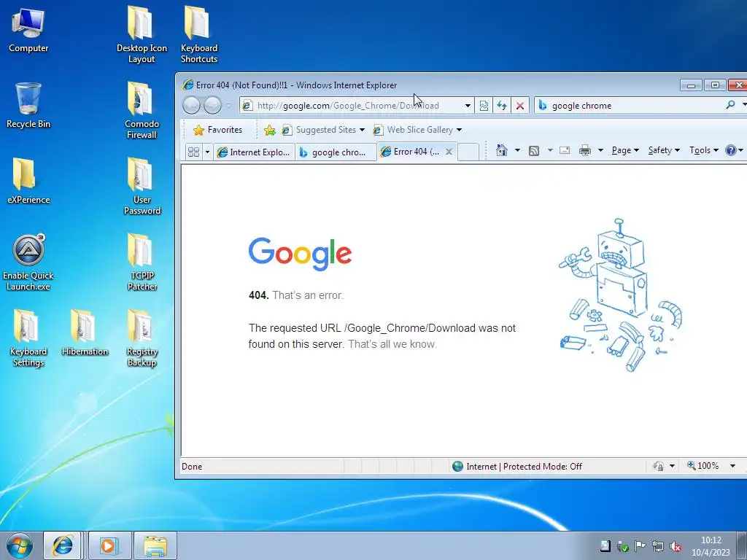
Task: Open the Help question mark icon
Action: tap(731, 150)
